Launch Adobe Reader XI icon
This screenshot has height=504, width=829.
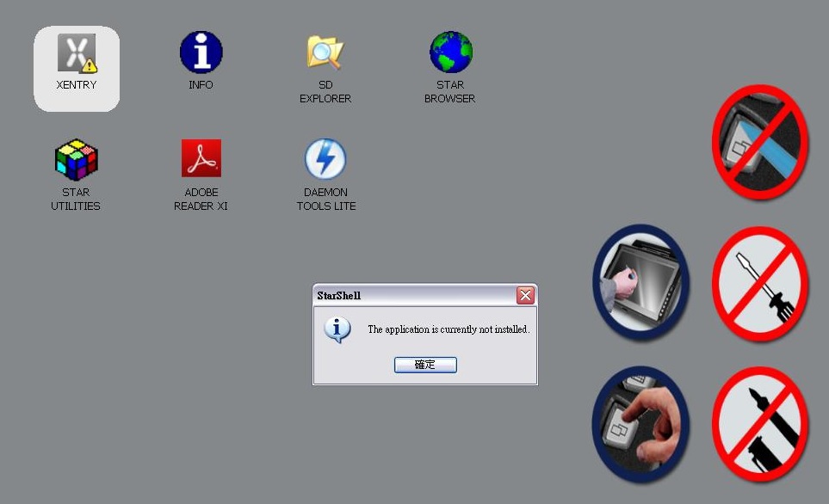tap(201, 158)
